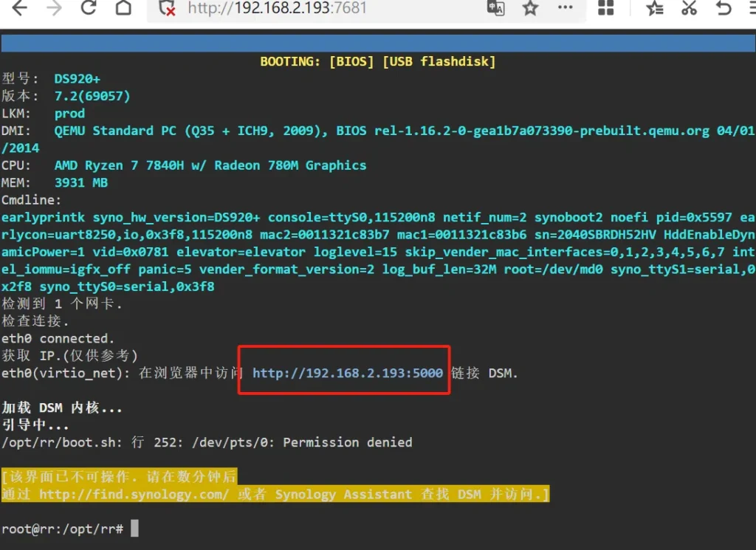Open the three-dot more options menu
This screenshot has height=550, width=756.
coord(565,7)
